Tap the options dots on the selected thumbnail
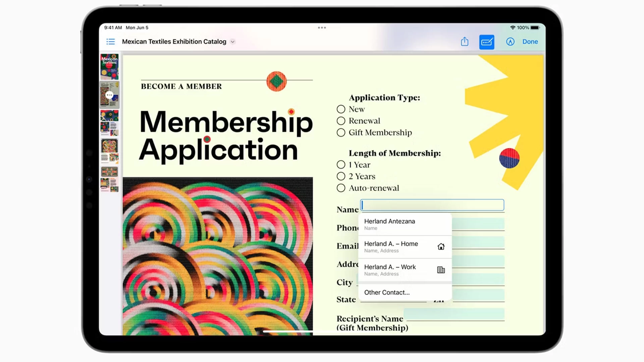The width and height of the screenshot is (644, 362). point(109,95)
